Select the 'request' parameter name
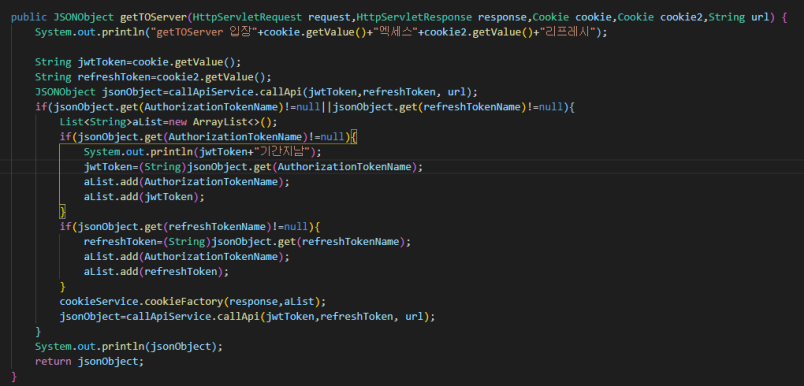The height and width of the screenshot is (386, 804). tap(330, 17)
